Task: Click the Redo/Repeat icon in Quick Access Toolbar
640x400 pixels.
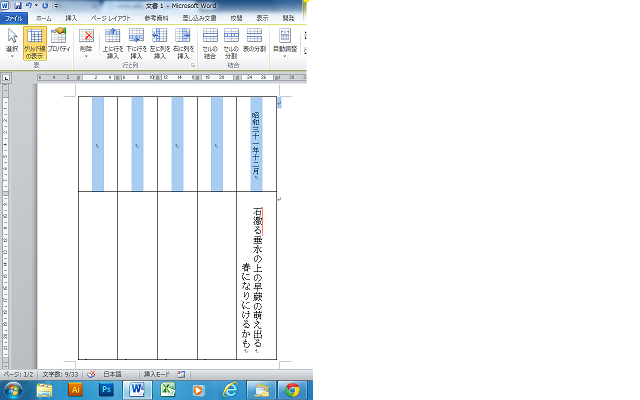Action: click(45, 6)
